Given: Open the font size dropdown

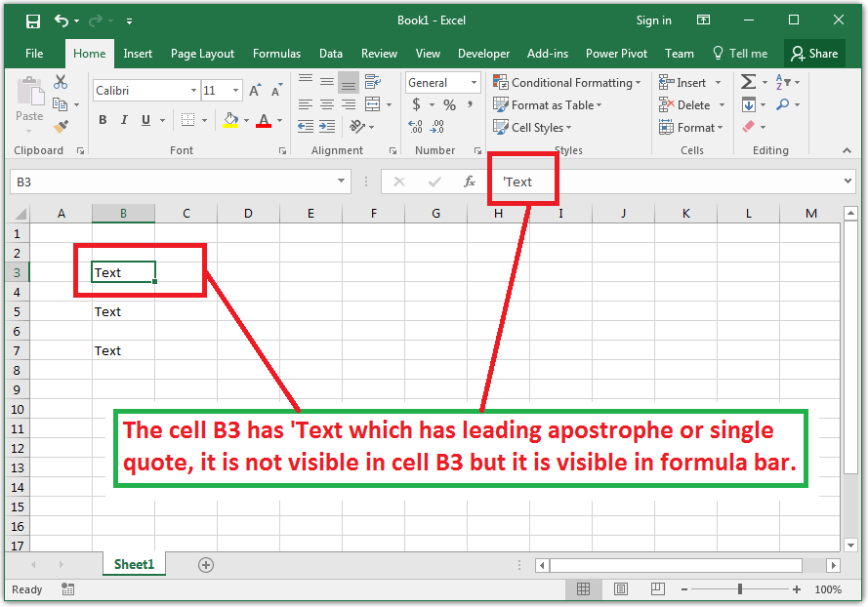Looking at the screenshot, I should click(235, 90).
